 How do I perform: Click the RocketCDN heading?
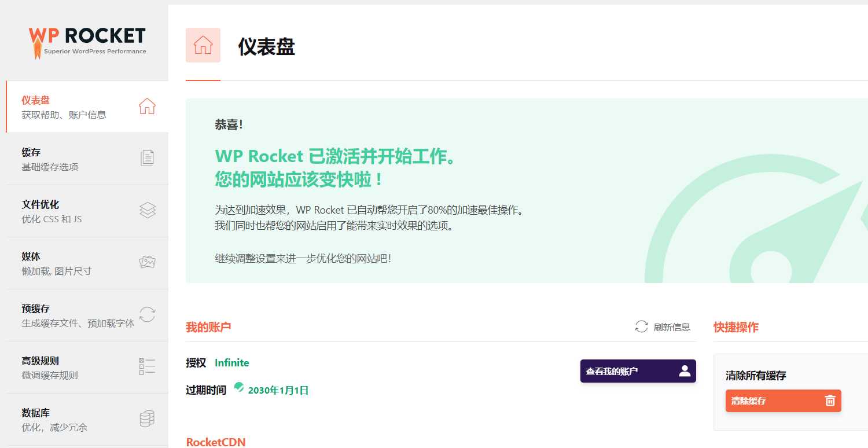point(216,442)
